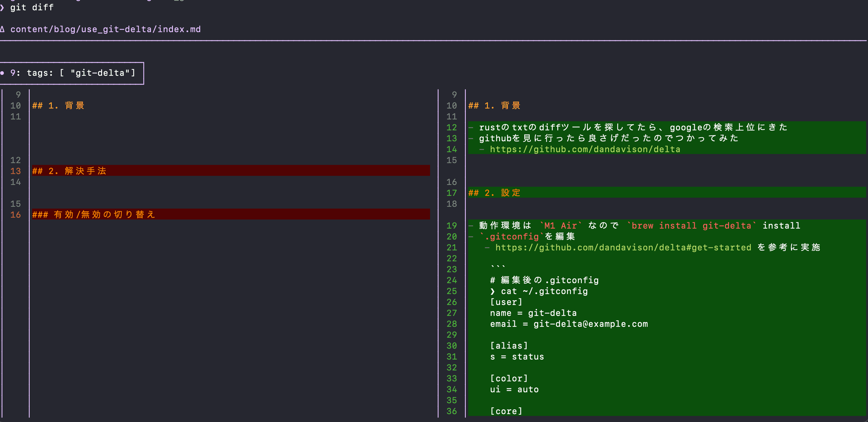Click the tags git-delta hunk header box
The height and width of the screenshot is (422, 868).
pos(72,73)
